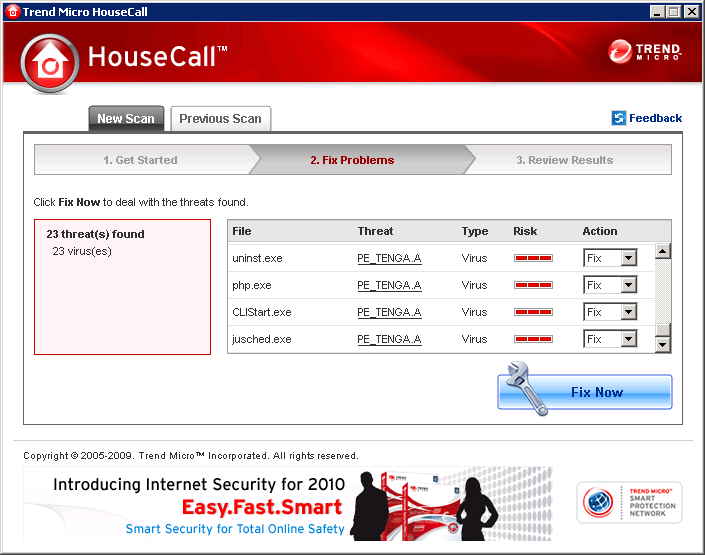This screenshot has height=555, width=705.
Task: Click the risk level bar for jusched.exe
Action: [533, 339]
